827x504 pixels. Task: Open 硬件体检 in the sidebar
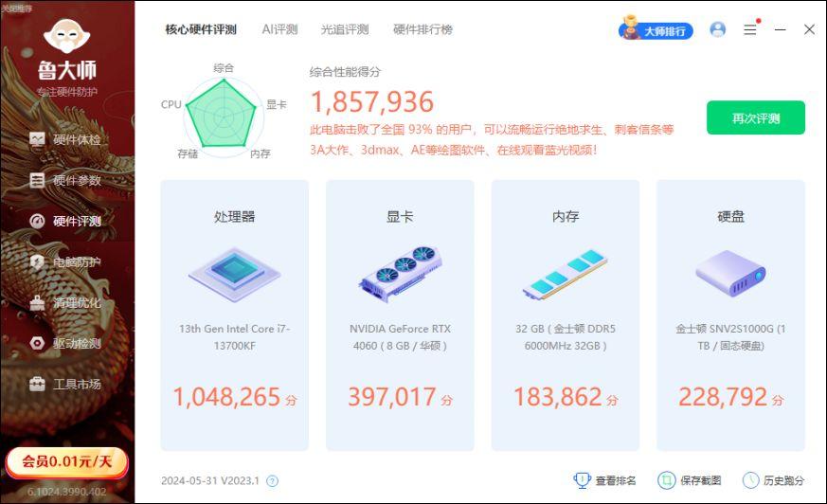(x=67, y=139)
